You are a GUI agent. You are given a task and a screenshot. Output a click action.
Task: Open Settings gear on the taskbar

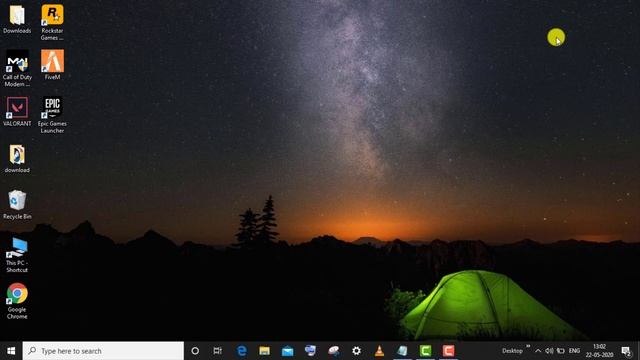(x=356, y=351)
